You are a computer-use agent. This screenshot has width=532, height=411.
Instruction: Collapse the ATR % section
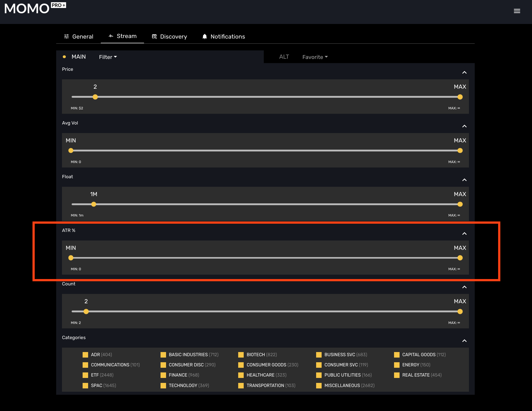pyautogui.click(x=464, y=234)
